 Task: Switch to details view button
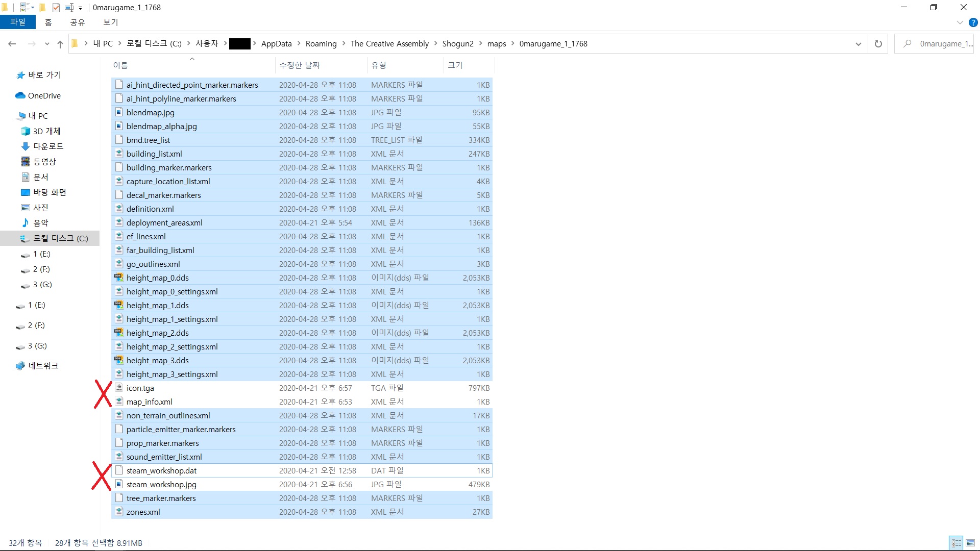957,543
